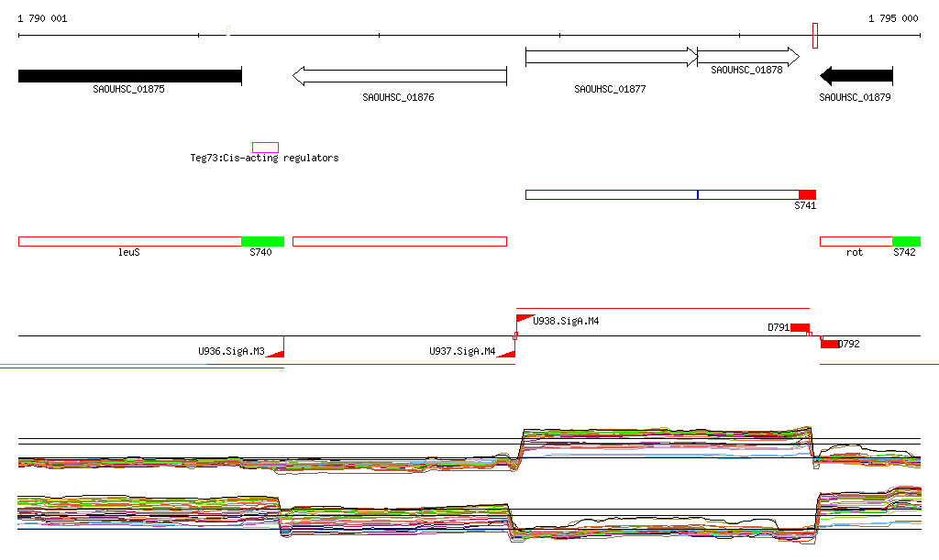This screenshot has width=939, height=560.
Task: Click the S740 label text
Action: coord(260,252)
